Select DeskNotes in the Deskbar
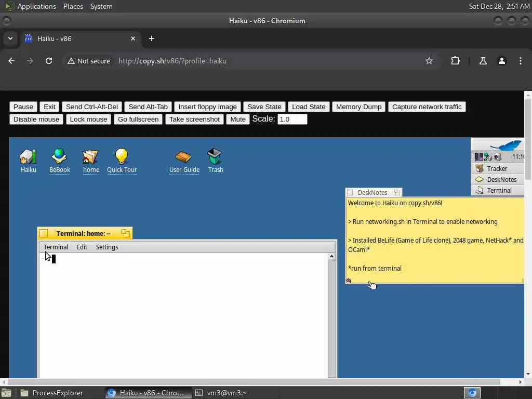532x399 pixels. click(x=498, y=179)
